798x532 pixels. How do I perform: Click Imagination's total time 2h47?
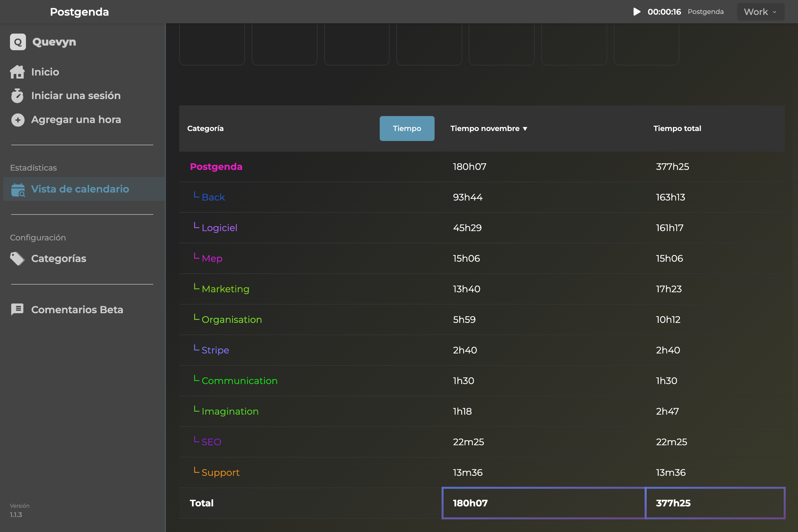click(x=667, y=411)
